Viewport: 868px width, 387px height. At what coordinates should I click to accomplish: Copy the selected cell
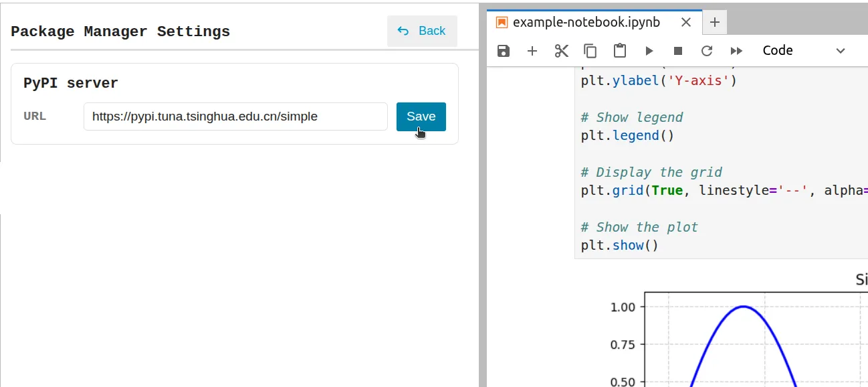click(x=590, y=50)
